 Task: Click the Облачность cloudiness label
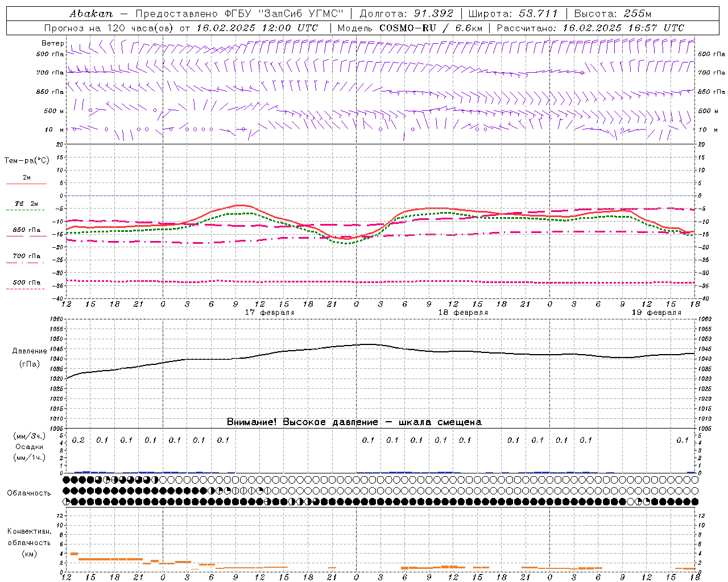29,493
